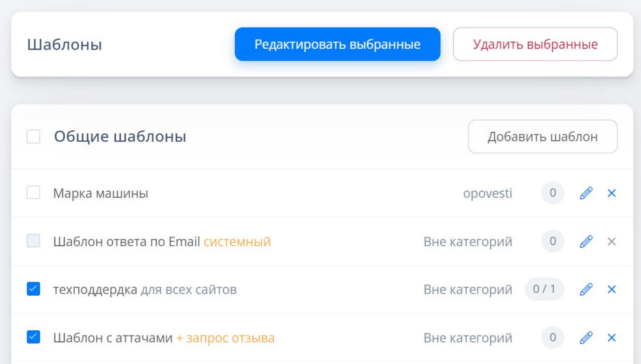Viewport: 641px width, 364px height.
Task: Click the Шаблон с аттачами template title
Action: (113, 338)
